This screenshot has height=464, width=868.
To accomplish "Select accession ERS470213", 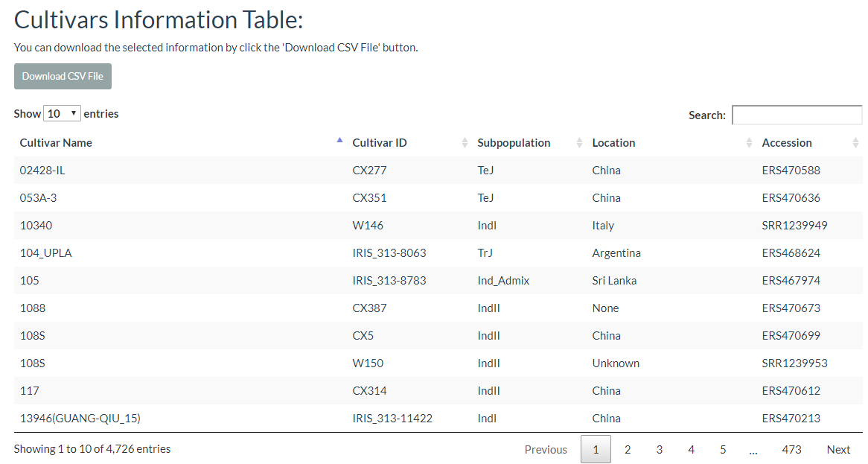I will point(791,419).
